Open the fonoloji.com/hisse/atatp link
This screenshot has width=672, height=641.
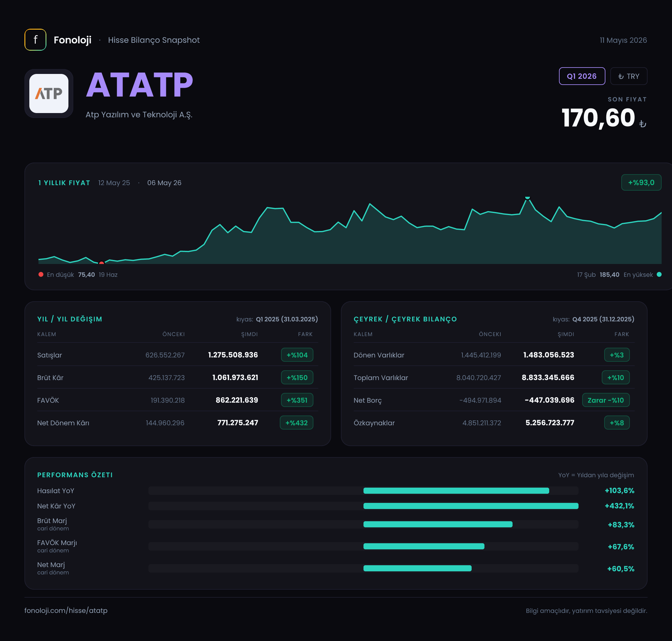tap(66, 610)
